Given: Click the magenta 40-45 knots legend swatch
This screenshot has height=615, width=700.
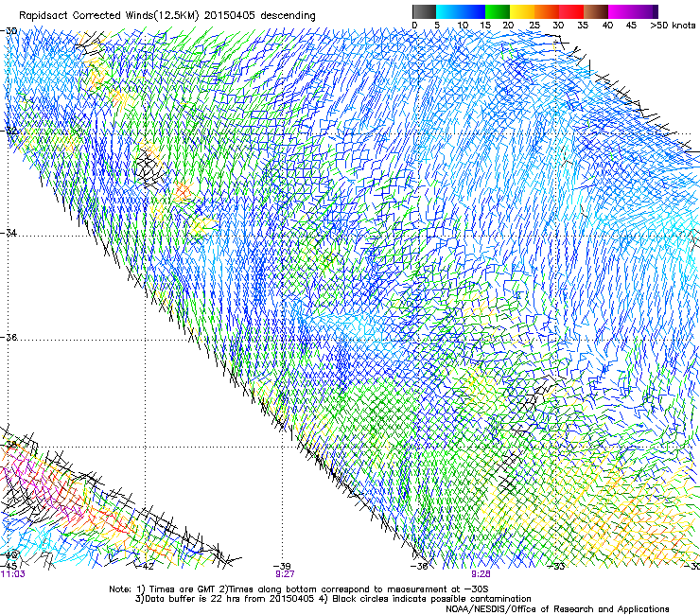Looking at the screenshot, I should coord(621,11).
